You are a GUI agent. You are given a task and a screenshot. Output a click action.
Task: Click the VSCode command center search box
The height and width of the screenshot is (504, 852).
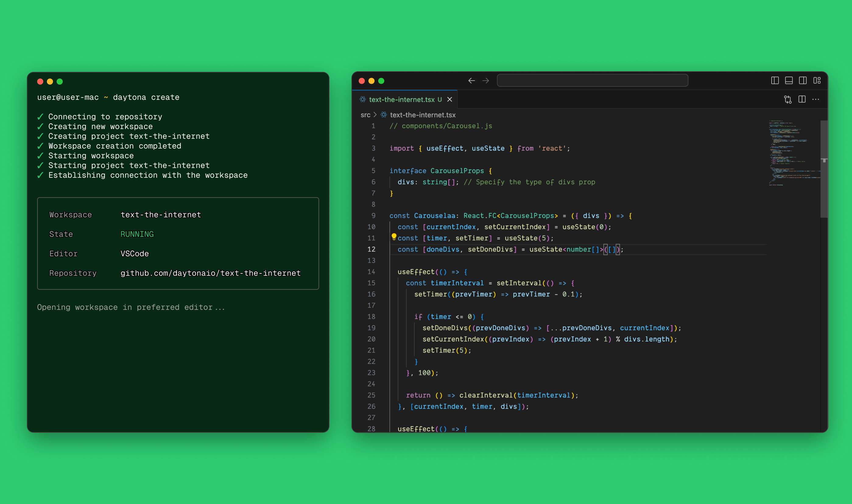[592, 80]
